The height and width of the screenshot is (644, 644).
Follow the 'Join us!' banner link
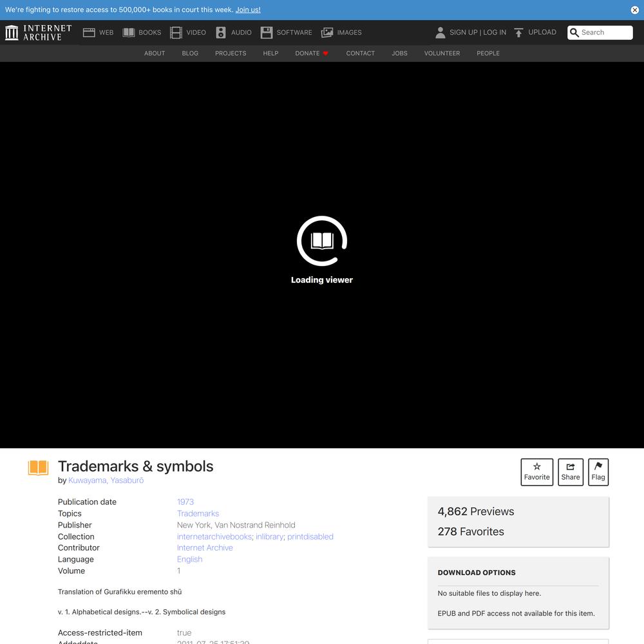248,10
